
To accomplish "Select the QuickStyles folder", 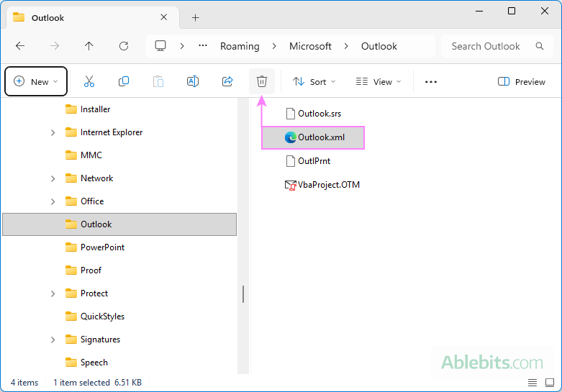I will coord(102,316).
